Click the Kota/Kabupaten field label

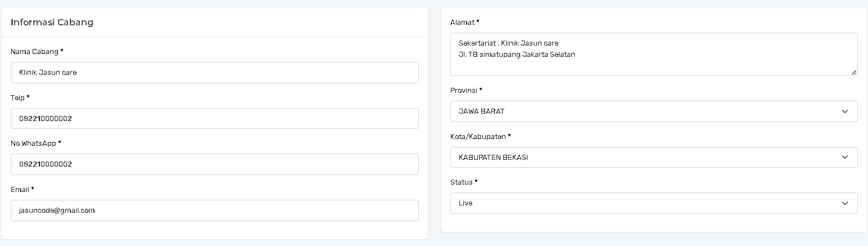pyautogui.click(x=480, y=137)
